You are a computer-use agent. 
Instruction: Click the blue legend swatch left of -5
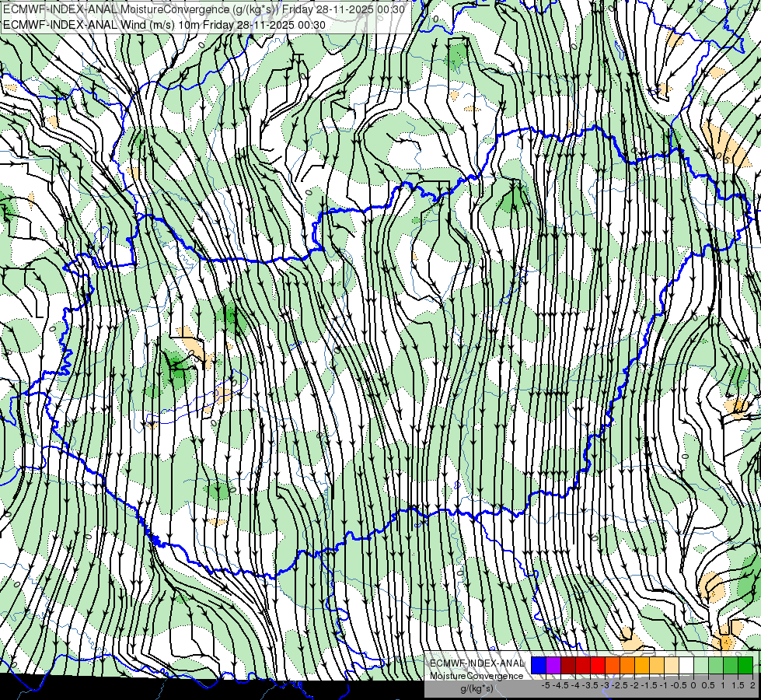539,665
